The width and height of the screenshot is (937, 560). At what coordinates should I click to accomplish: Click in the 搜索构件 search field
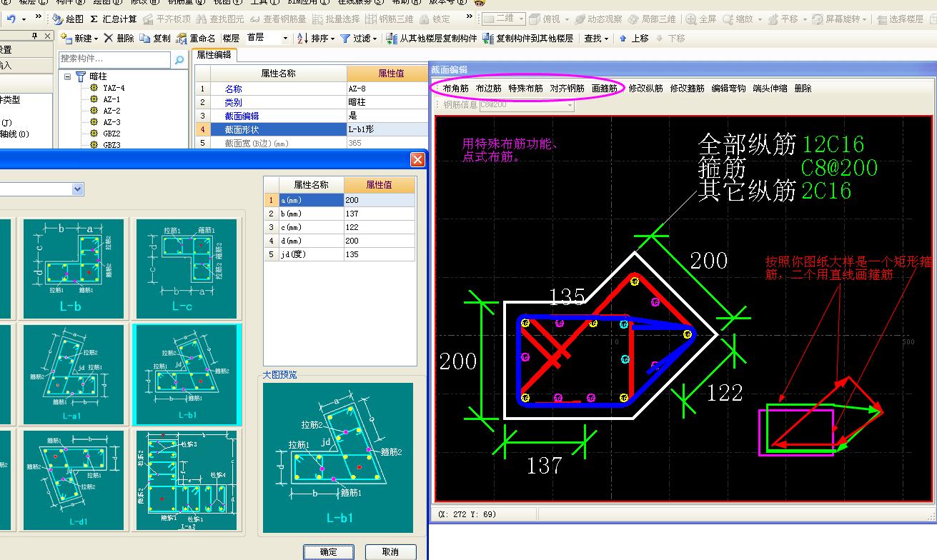(x=114, y=59)
